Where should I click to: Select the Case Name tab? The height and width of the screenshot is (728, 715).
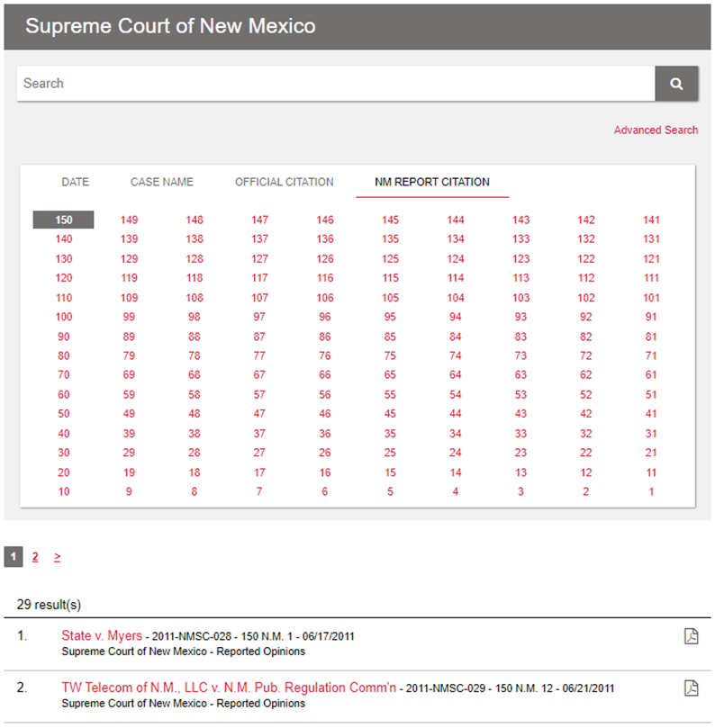pyautogui.click(x=162, y=182)
